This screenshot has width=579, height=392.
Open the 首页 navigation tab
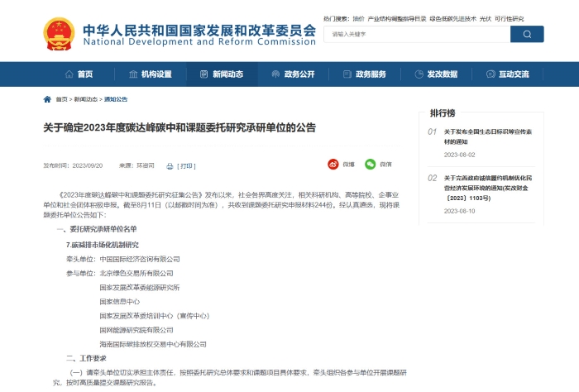point(79,74)
